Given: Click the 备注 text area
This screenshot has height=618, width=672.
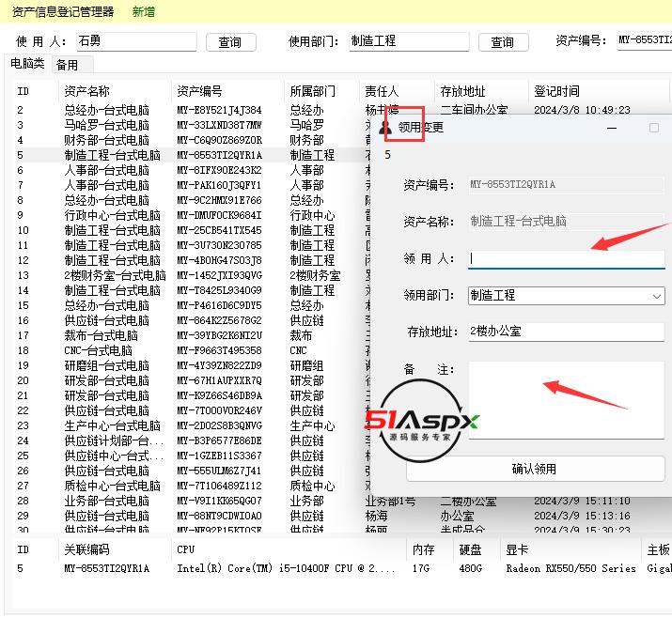Looking at the screenshot, I should pos(566,400).
